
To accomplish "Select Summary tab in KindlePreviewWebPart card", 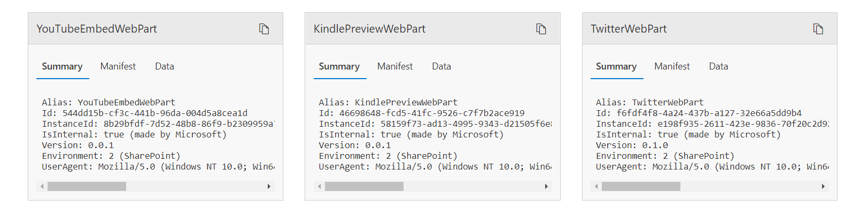I will [339, 66].
